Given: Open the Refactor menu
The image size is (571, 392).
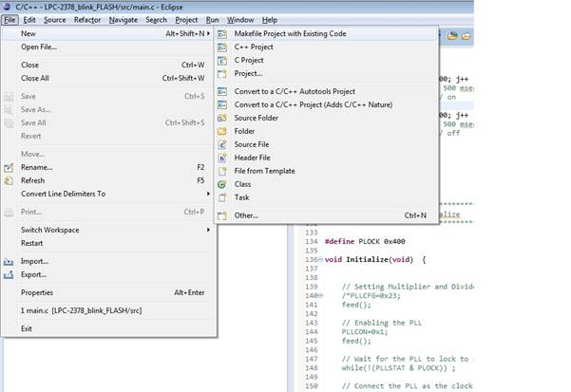Looking at the screenshot, I should (87, 19).
